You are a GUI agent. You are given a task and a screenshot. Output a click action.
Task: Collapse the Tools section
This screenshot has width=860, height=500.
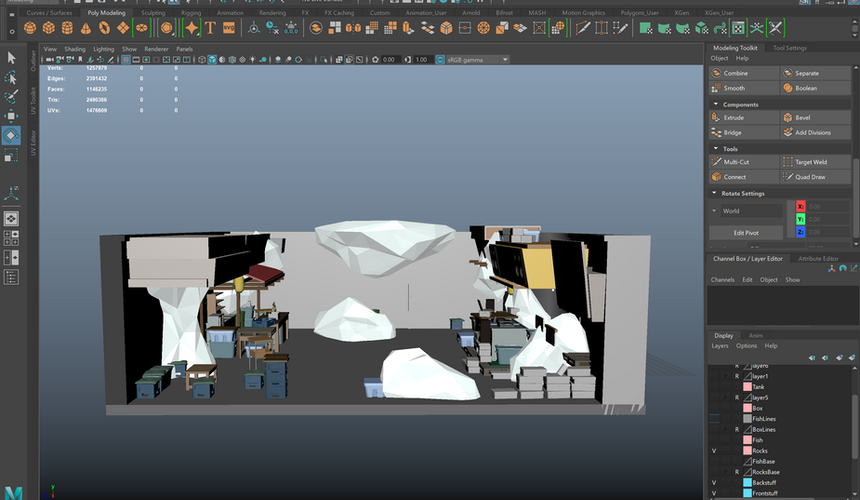715,149
